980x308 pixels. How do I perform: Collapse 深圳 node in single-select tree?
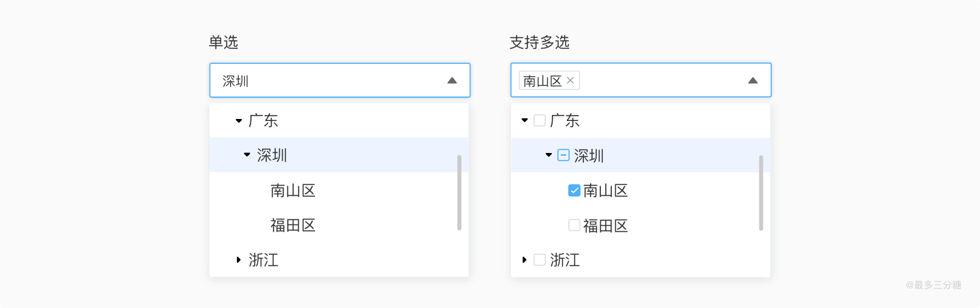point(246,156)
